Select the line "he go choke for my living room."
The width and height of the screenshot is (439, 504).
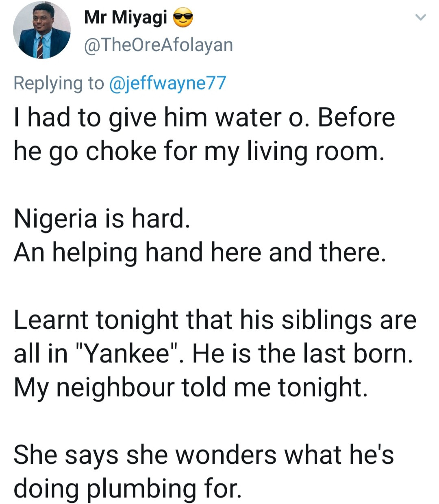point(199,152)
